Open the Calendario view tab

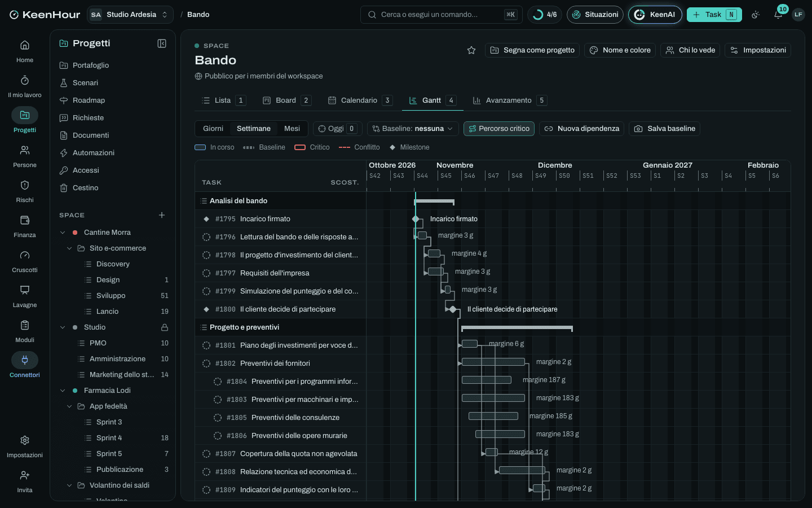coord(360,100)
